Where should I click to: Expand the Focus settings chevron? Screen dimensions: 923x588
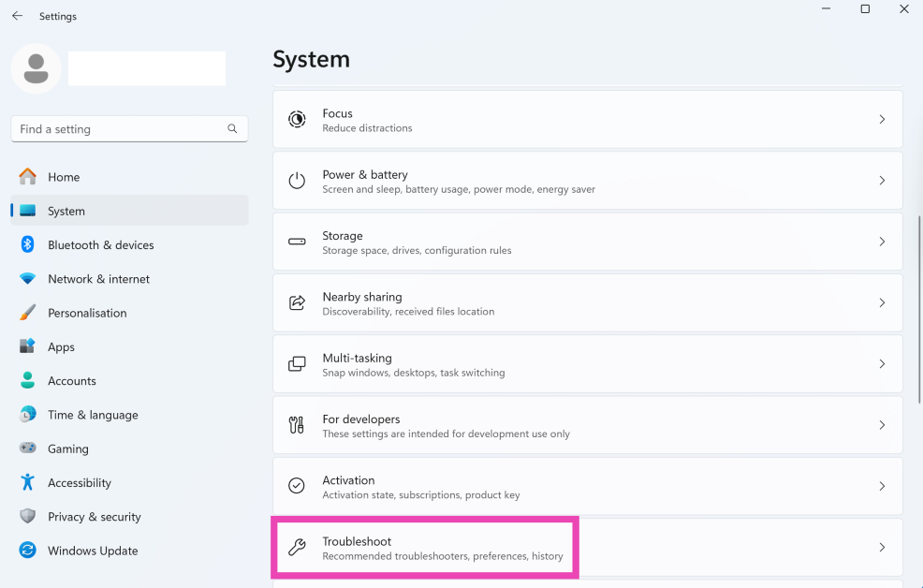[881, 120]
